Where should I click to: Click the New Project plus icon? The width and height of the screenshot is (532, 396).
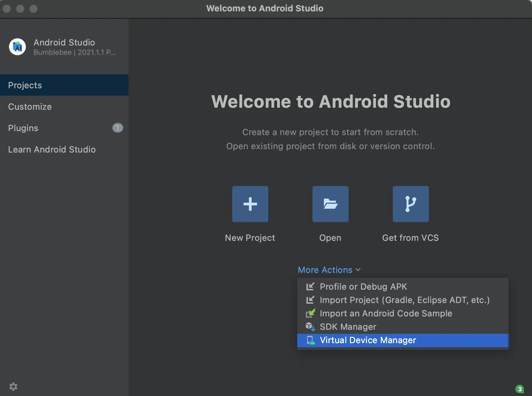tap(250, 204)
